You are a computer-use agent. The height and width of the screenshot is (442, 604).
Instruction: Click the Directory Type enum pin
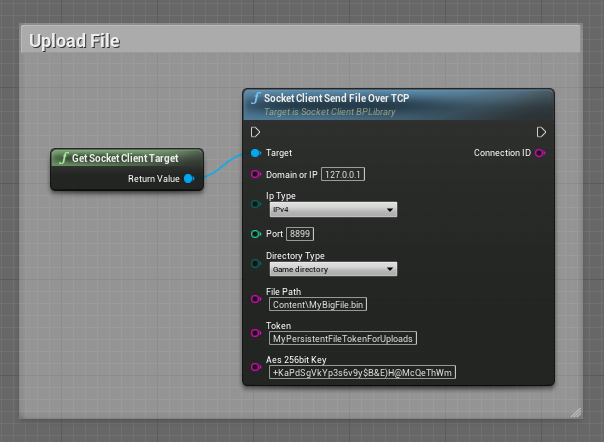tap(256, 263)
